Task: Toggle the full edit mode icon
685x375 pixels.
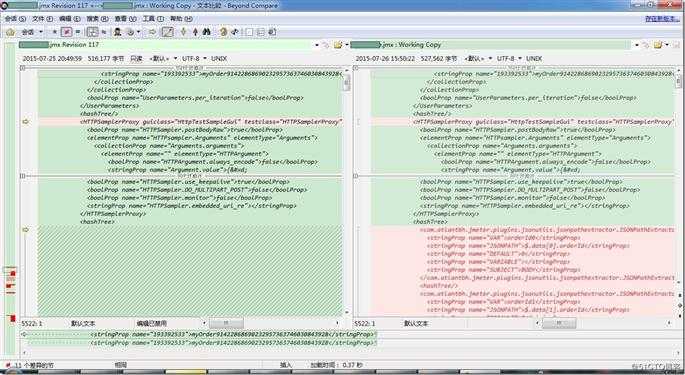Action: 167,32
